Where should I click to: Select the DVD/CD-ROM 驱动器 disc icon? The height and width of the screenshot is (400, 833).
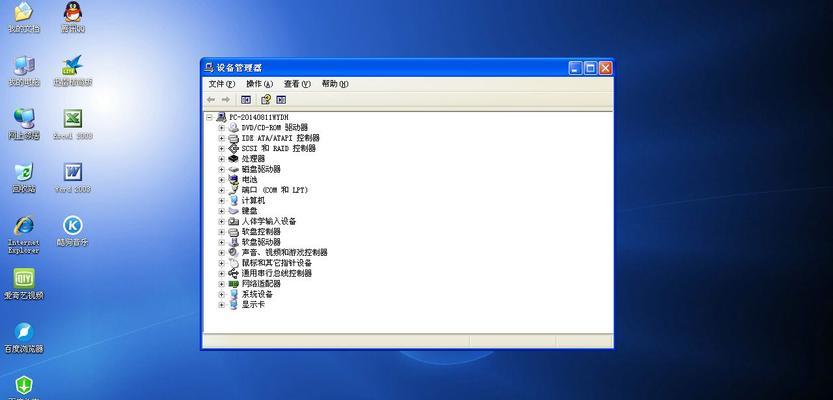click(233, 127)
